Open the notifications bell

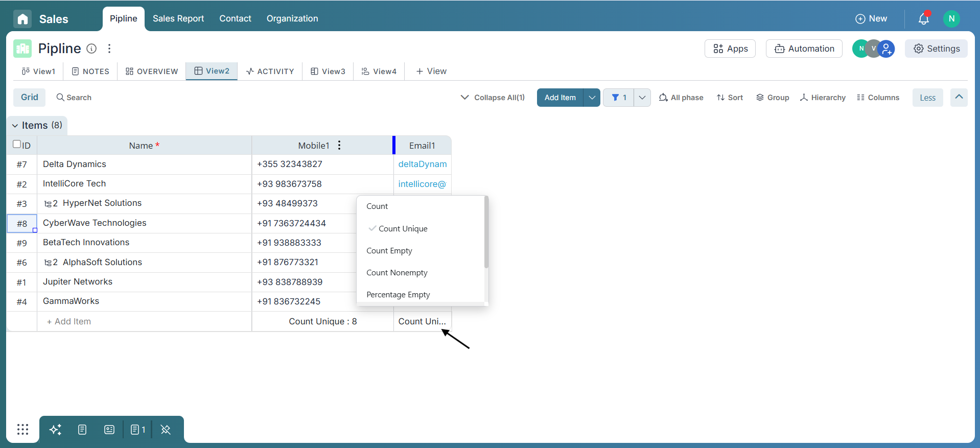[923, 19]
